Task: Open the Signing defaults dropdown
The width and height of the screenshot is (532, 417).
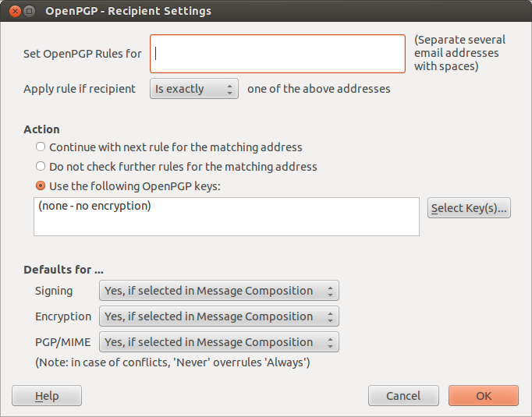Action: tap(219, 291)
